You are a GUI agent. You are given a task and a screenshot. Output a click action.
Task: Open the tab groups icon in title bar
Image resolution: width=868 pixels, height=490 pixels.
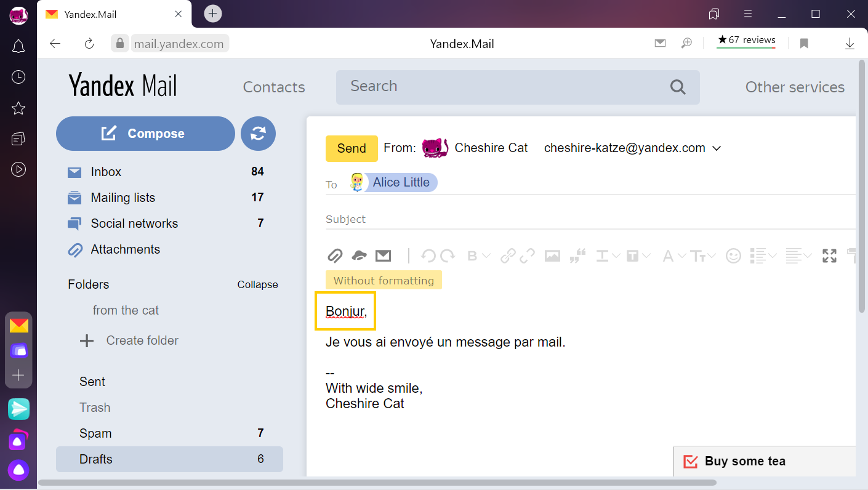pos(714,14)
